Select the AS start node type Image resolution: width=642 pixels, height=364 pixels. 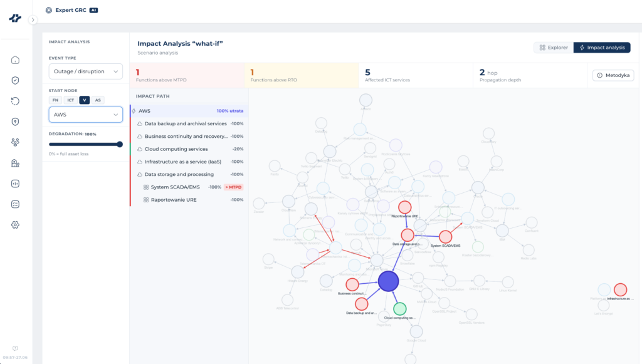[x=98, y=100]
